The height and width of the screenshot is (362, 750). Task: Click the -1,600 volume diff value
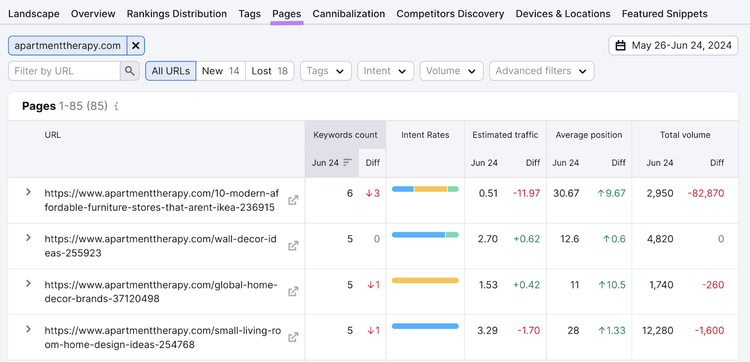coord(709,330)
